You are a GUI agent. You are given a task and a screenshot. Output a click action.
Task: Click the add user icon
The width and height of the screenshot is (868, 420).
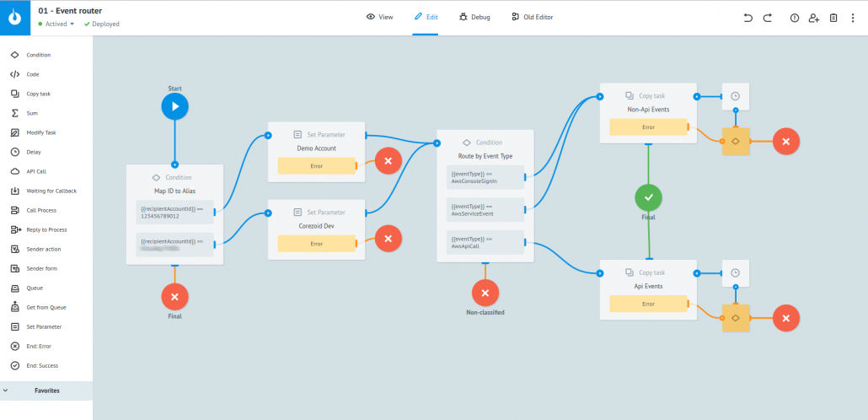[813, 18]
